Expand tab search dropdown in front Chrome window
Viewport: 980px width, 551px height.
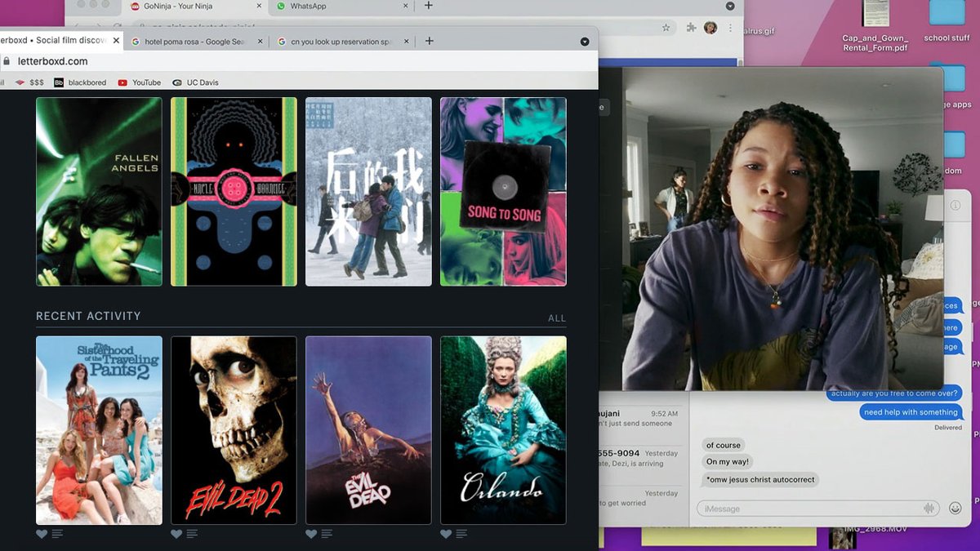point(585,42)
